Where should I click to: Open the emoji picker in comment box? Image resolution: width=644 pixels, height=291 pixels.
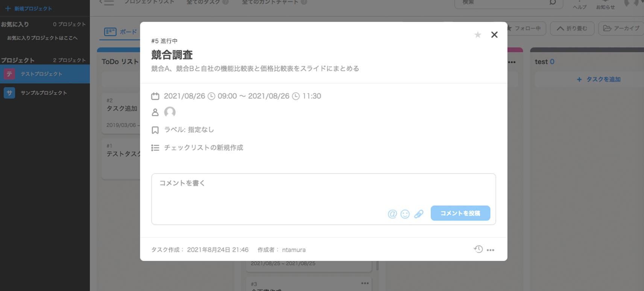click(405, 214)
